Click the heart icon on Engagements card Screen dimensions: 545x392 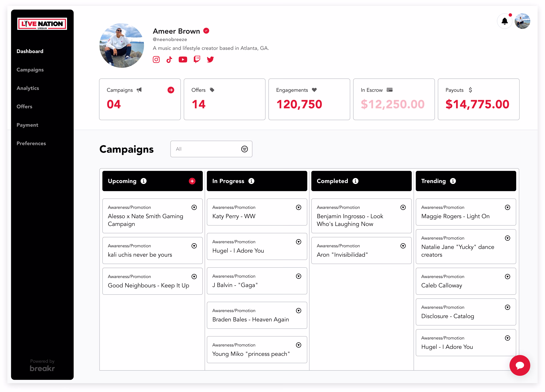pyautogui.click(x=314, y=90)
